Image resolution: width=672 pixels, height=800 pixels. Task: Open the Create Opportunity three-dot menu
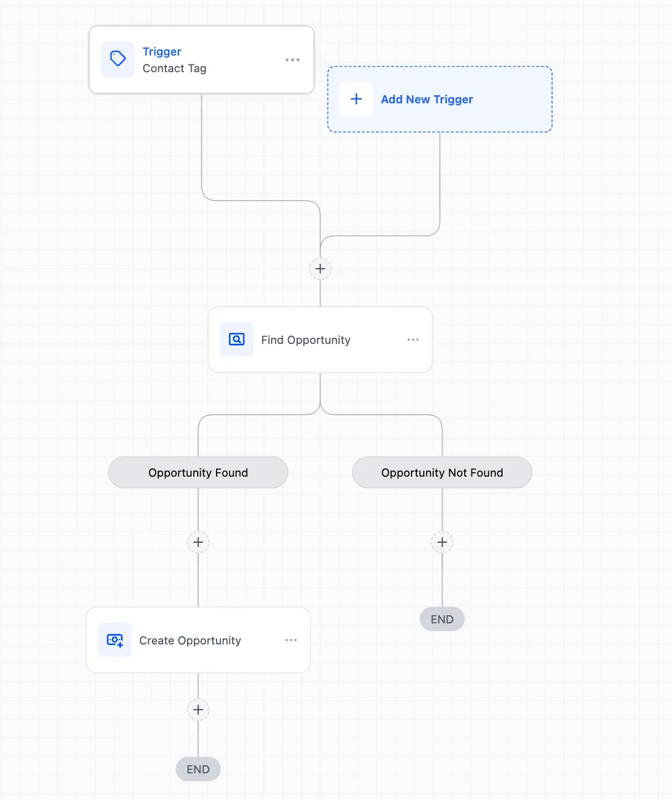[x=291, y=640]
